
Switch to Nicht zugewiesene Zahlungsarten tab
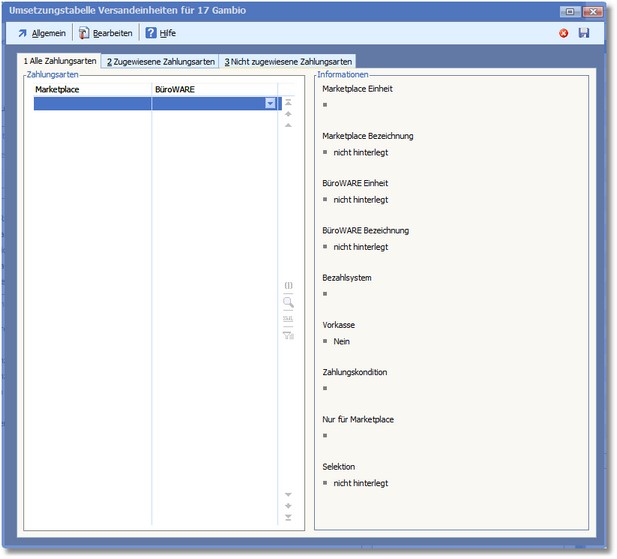click(x=288, y=62)
